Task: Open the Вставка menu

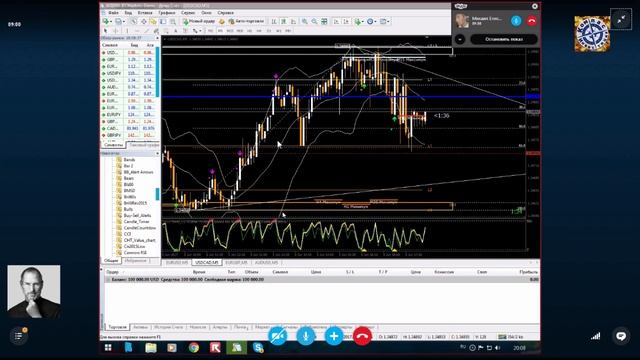Action: click(145, 13)
